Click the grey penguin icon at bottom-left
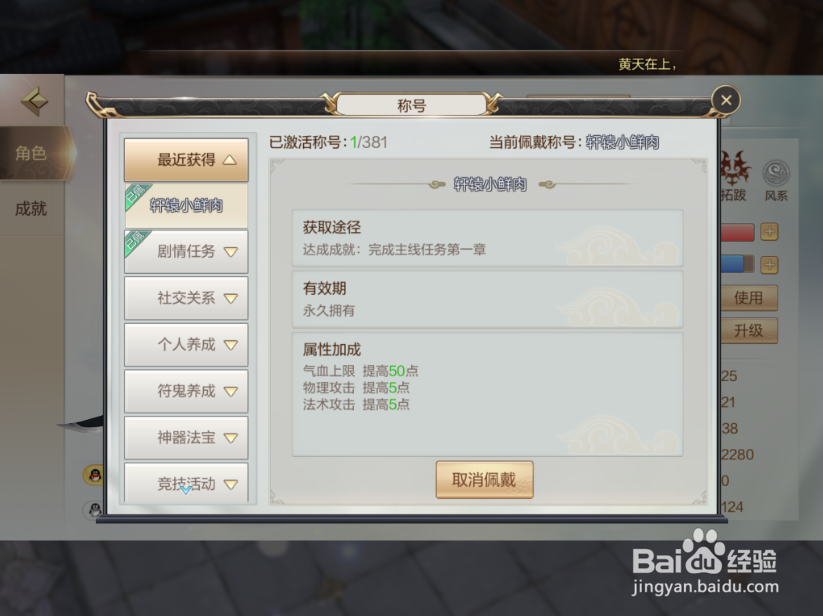The width and height of the screenshot is (823, 616). coord(94,509)
